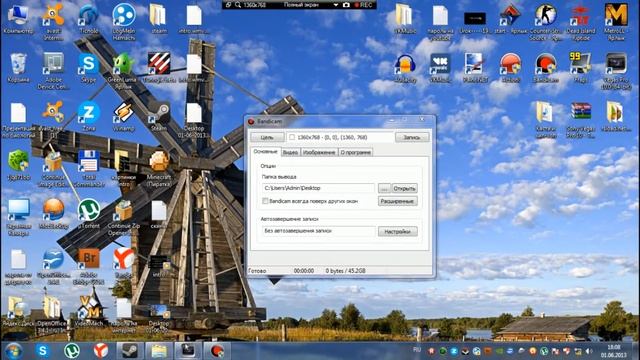
Task: Click the Открыть button
Action: [x=404, y=188]
